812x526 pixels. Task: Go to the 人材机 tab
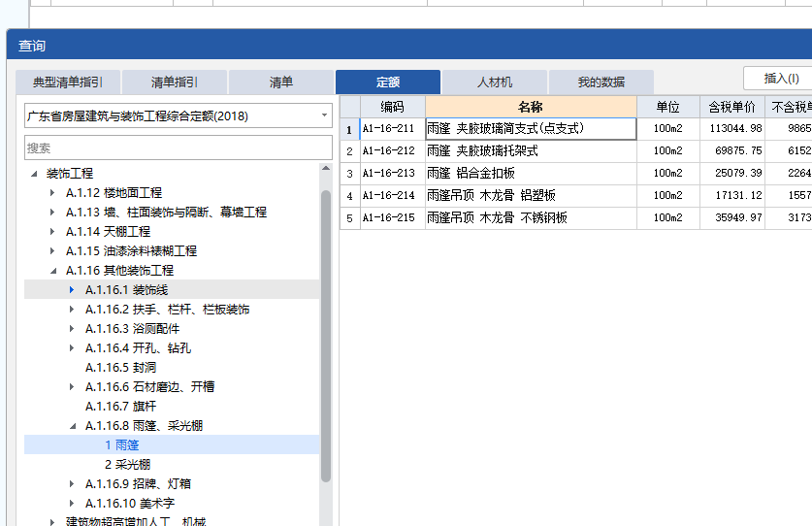[495, 82]
